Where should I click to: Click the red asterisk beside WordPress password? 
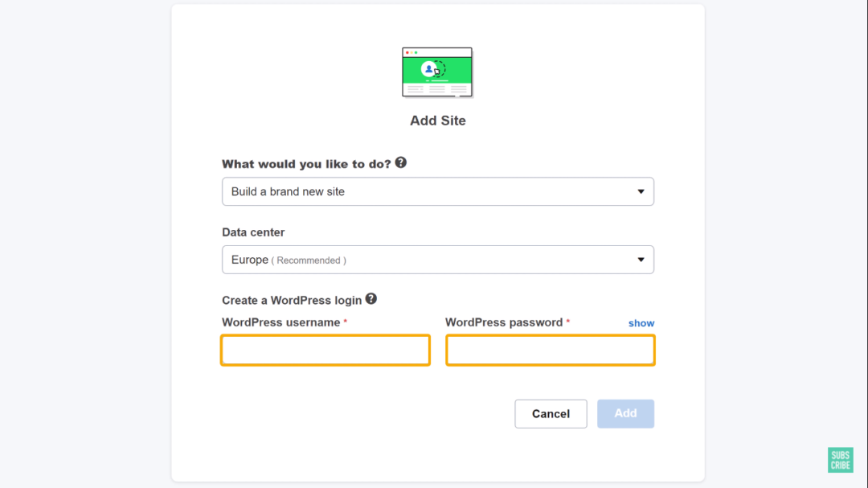[x=568, y=322]
